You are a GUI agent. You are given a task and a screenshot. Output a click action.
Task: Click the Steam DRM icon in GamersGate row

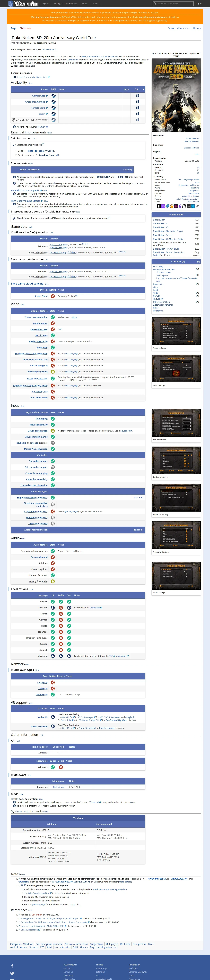[x=53, y=96]
